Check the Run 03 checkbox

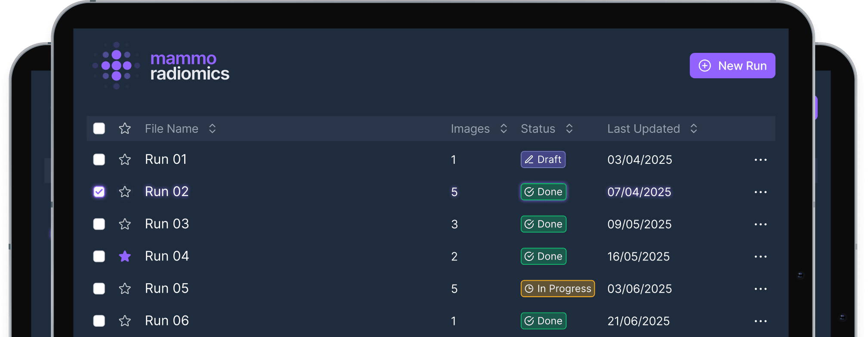99,224
